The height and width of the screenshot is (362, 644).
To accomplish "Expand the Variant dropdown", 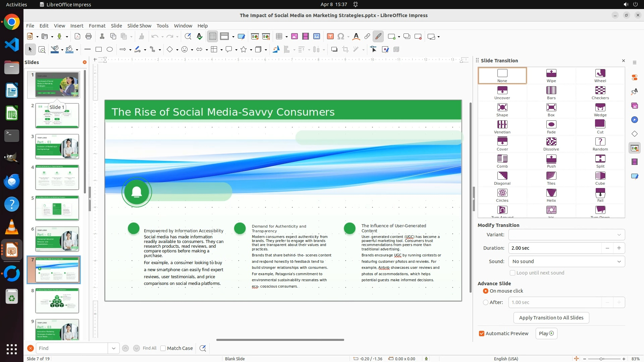I will [x=567, y=235].
